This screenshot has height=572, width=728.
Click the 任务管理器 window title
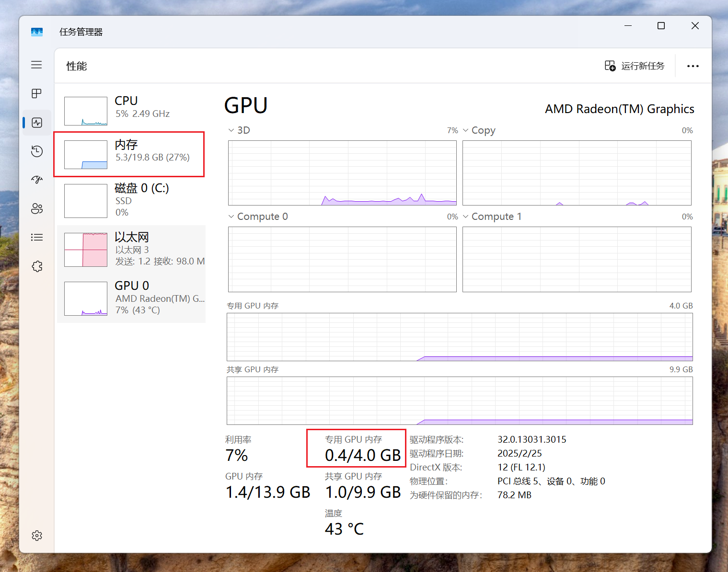coord(81,32)
